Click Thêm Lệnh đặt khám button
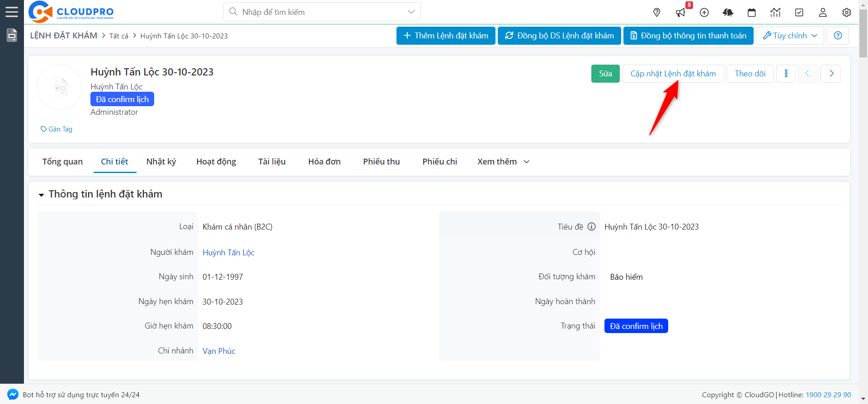 click(446, 36)
